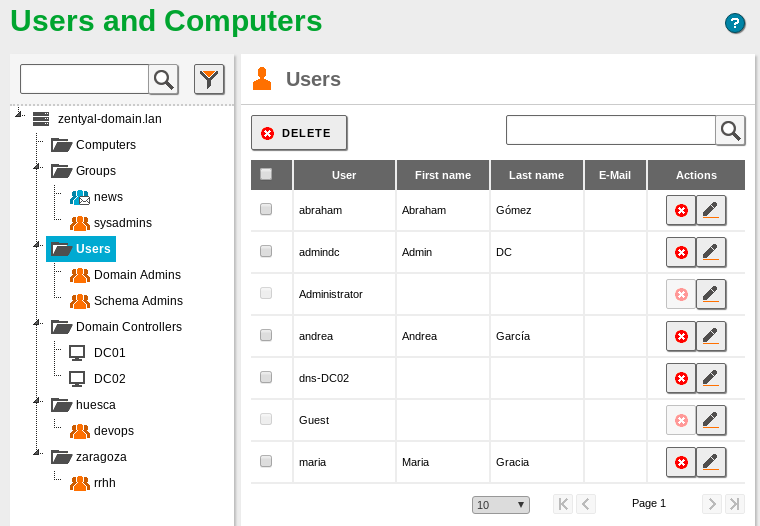Click the devops group icon
Image resolution: width=760 pixels, height=526 pixels.
[x=79, y=431]
